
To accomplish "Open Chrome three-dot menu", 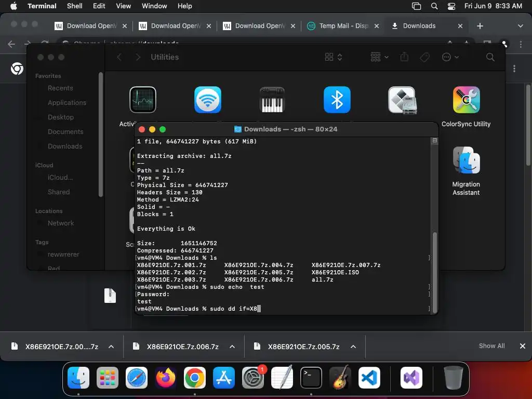I will pyautogui.click(x=521, y=44).
